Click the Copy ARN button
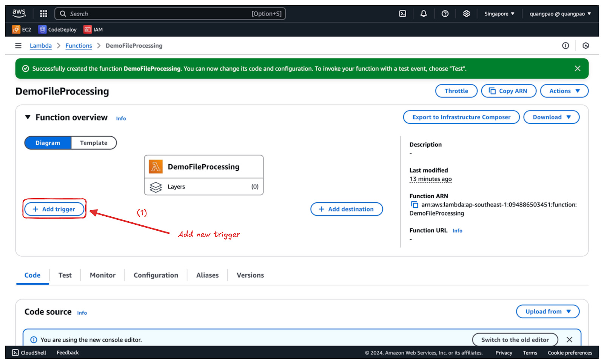 point(509,91)
